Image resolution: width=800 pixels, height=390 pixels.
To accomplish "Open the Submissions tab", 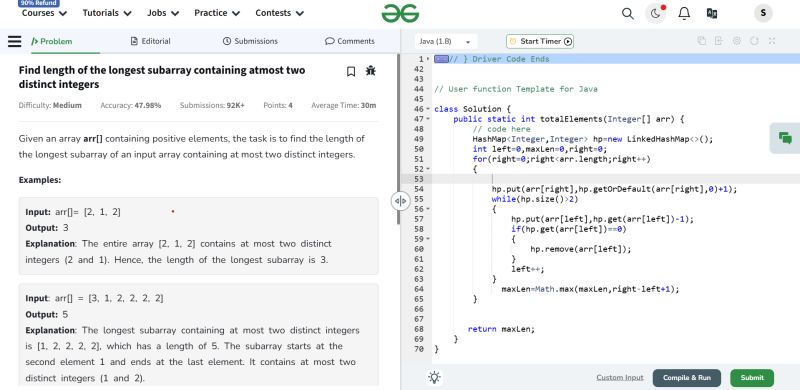I will click(251, 41).
